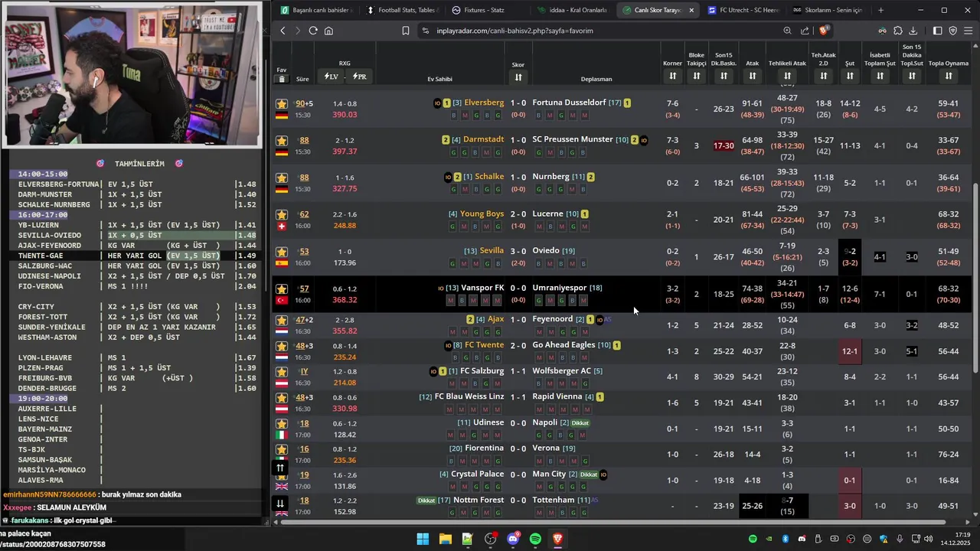Sort by İsabetli Toplam Şut column arrows
Image resolution: width=980 pixels, height=551 pixels.
pyautogui.click(x=880, y=76)
